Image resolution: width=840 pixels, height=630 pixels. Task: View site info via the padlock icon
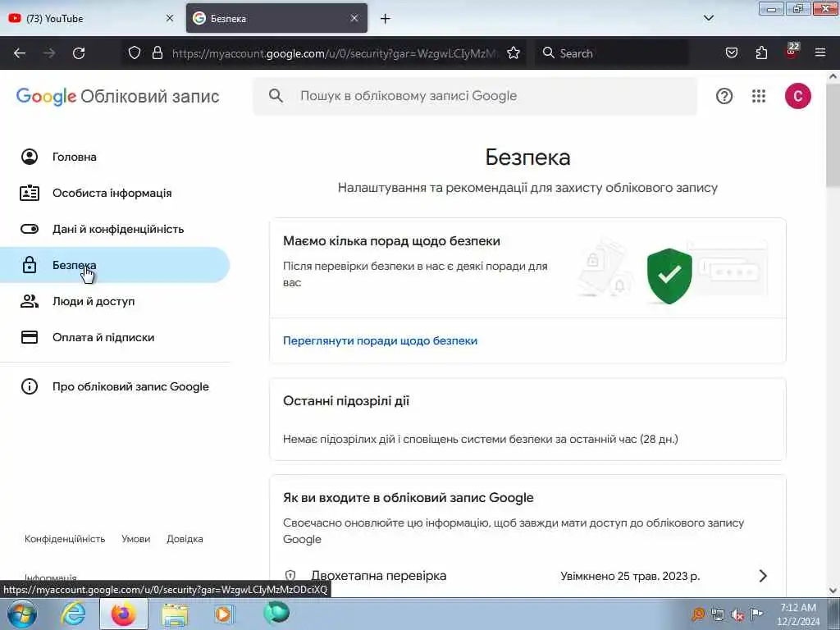pyautogui.click(x=157, y=52)
